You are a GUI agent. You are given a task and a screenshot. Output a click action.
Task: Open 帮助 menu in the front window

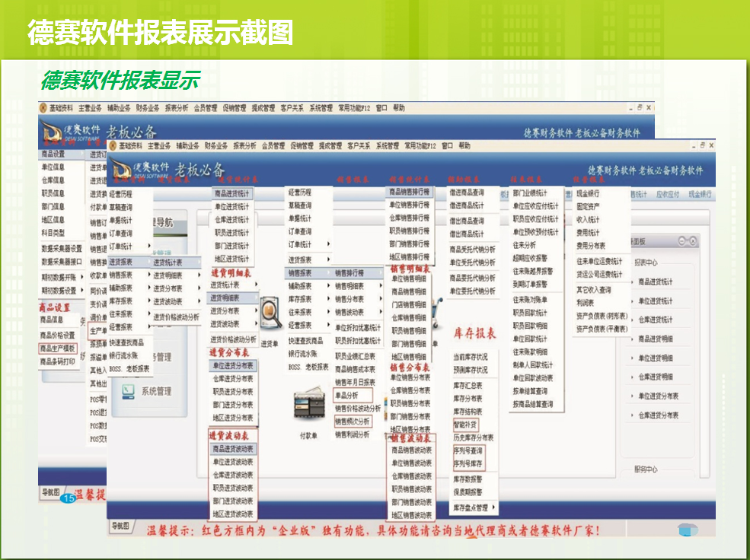tap(464, 146)
